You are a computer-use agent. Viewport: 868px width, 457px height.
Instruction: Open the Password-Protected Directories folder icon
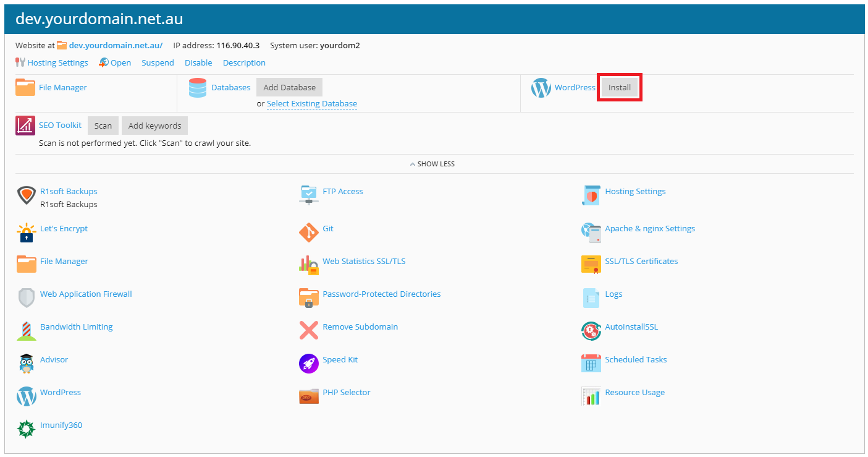(x=308, y=298)
